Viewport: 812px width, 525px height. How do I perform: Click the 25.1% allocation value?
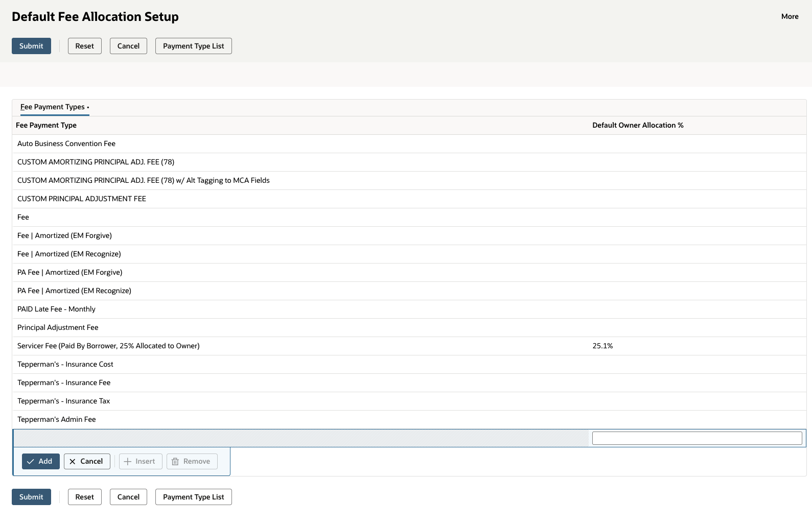tap(602, 346)
